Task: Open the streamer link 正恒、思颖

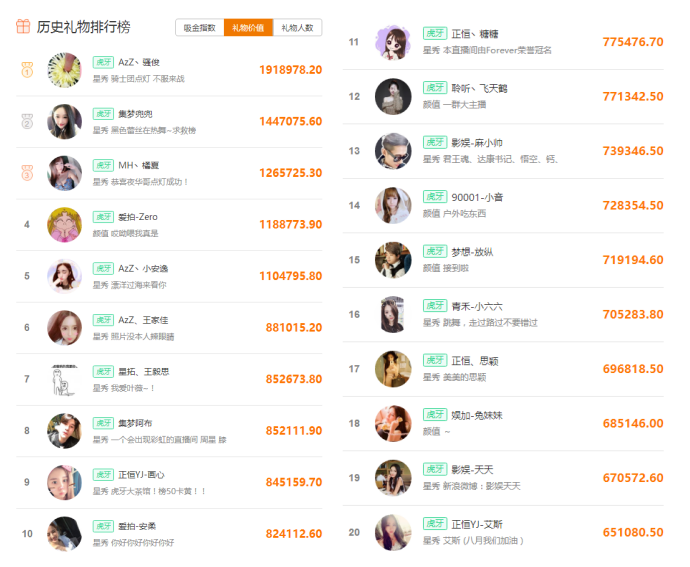Action: tap(475, 360)
